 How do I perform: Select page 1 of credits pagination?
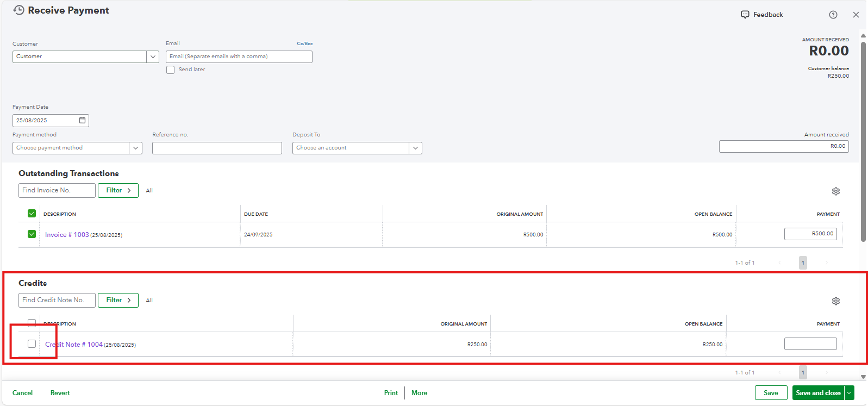803,372
